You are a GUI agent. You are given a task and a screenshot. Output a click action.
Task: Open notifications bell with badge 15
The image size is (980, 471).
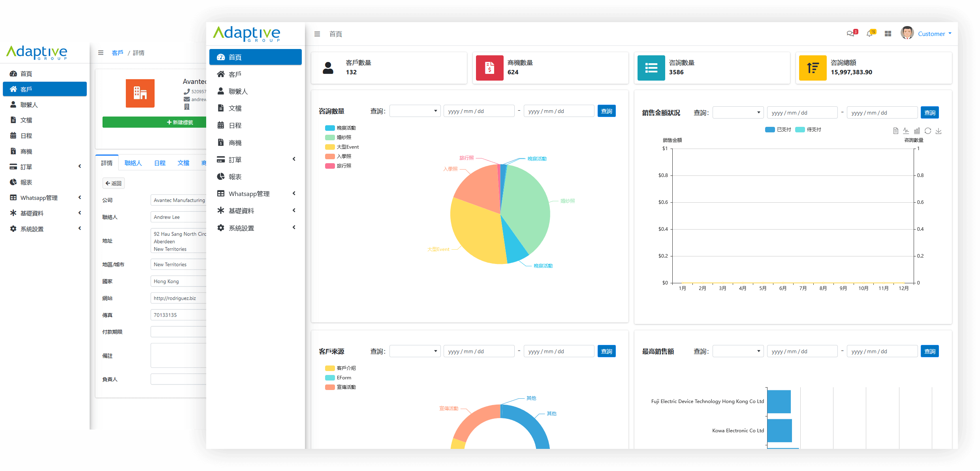click(x=869, y=34)
